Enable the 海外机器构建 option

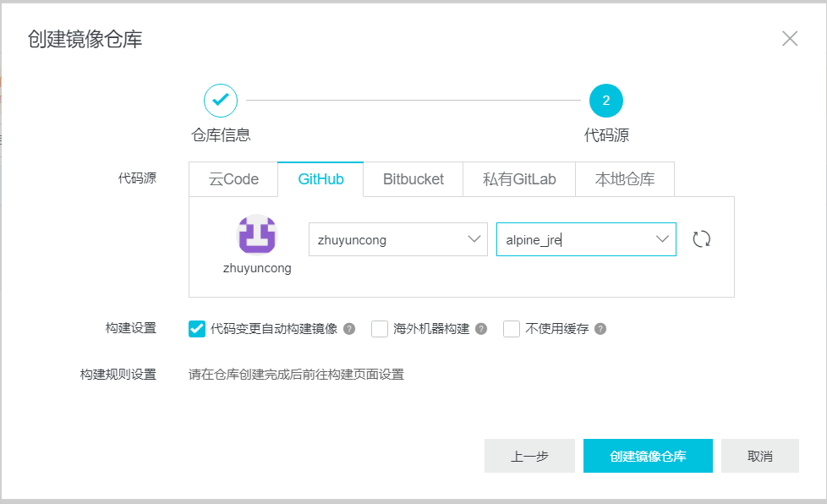click(x=379, y=329)
